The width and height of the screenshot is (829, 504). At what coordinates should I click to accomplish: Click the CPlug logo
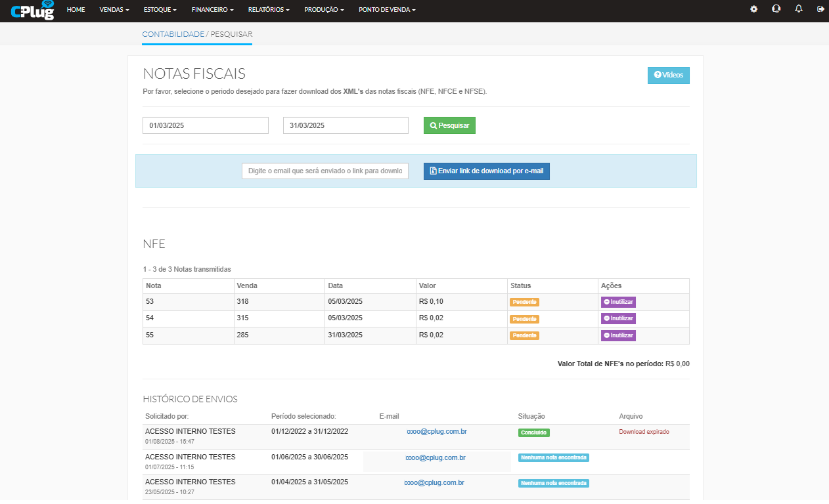(x=32, y=10)
